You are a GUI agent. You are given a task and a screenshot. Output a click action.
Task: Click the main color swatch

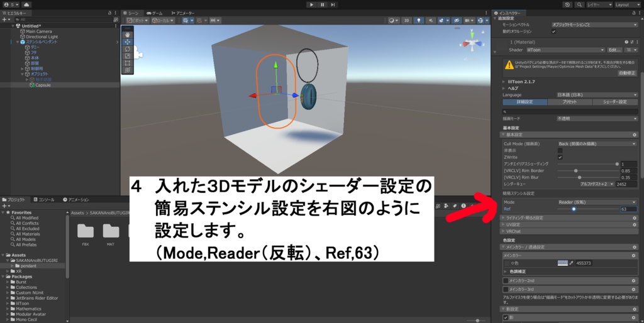(x=562, y=263)
